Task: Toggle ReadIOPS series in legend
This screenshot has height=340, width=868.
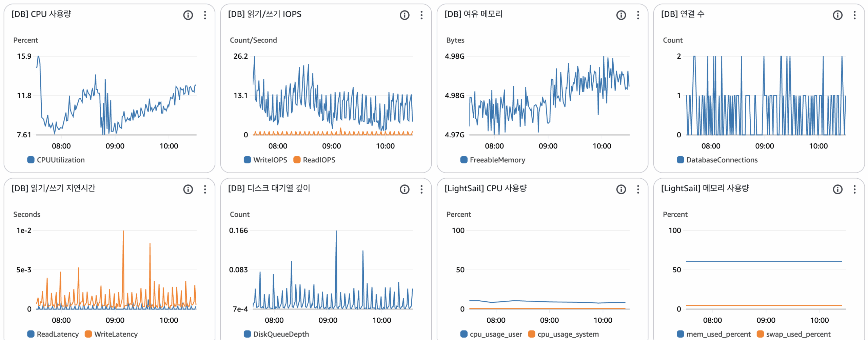Action: coord(319,160)
